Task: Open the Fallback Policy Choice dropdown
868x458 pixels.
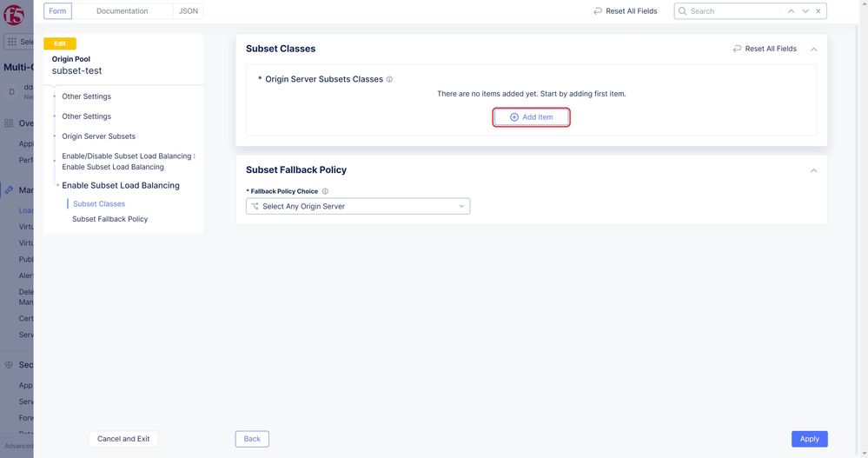Action: pos(358,206)
